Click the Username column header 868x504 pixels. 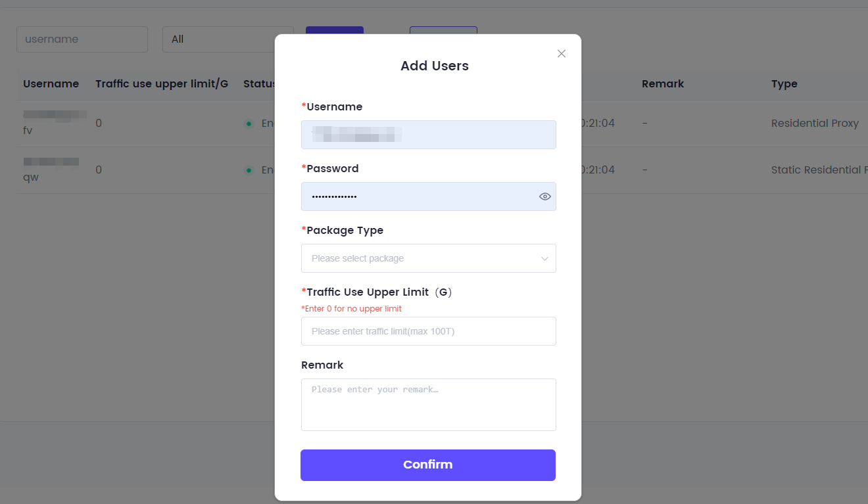pyautogui.click(x=51, y=84)
